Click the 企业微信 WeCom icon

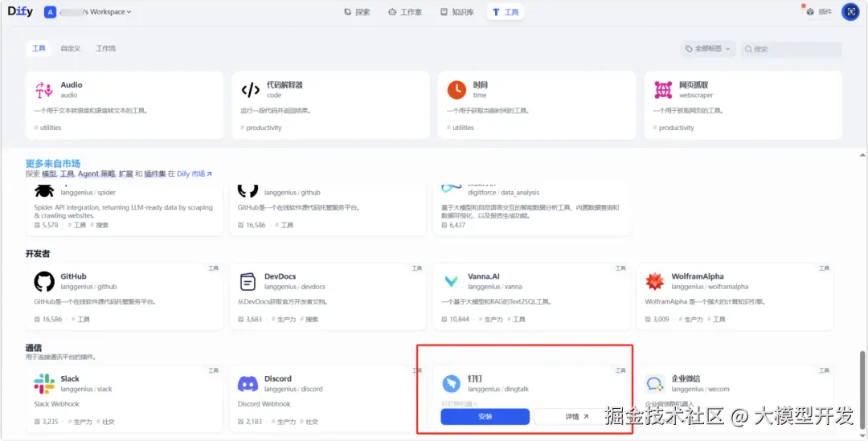click(656, 384)
